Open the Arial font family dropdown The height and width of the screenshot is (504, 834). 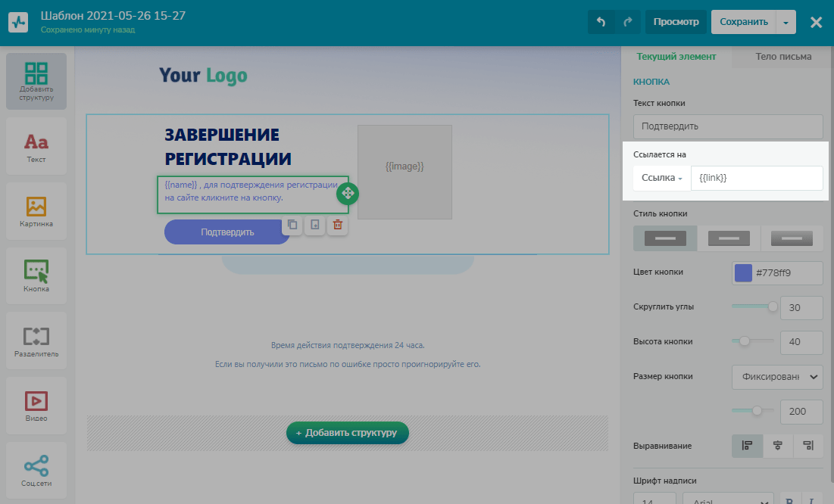click(x=728, y=499)
